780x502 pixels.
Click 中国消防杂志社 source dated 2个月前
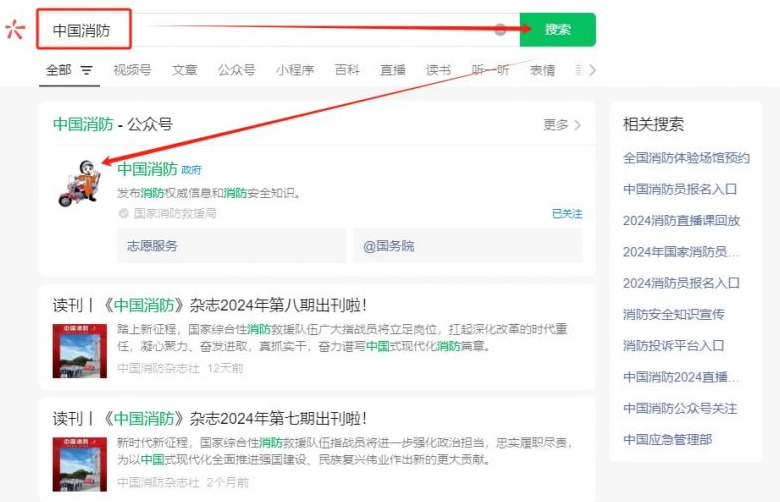[159, 482]
